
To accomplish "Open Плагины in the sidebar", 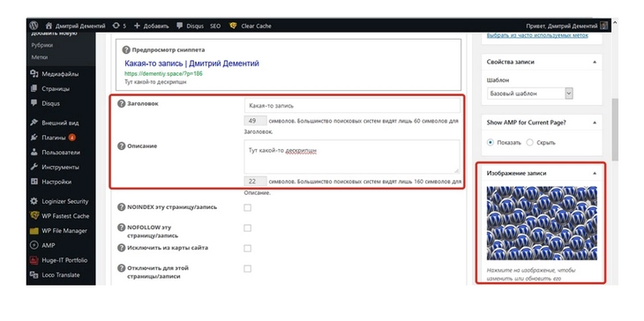I will tap(49, 138).
